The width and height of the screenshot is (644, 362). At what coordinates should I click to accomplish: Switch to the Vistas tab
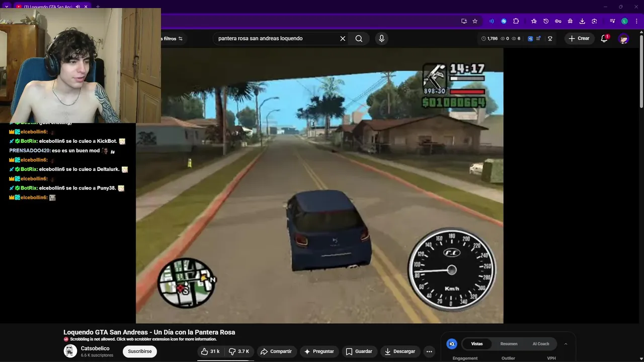477,344
